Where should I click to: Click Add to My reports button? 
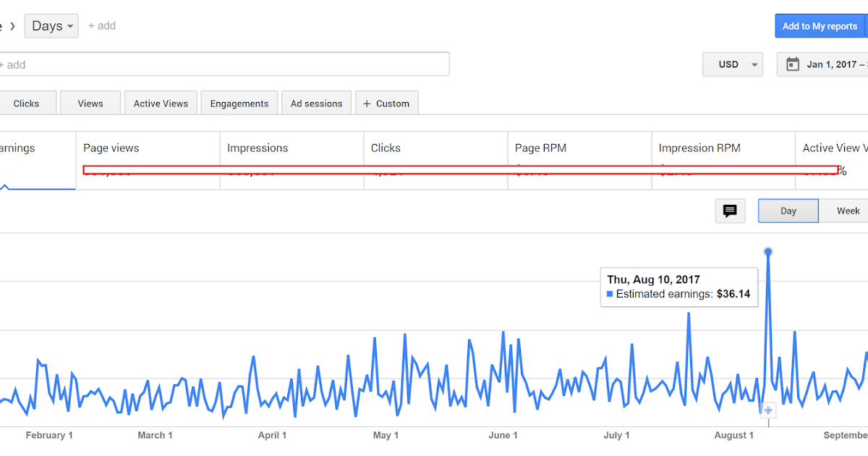click(820, 26)
